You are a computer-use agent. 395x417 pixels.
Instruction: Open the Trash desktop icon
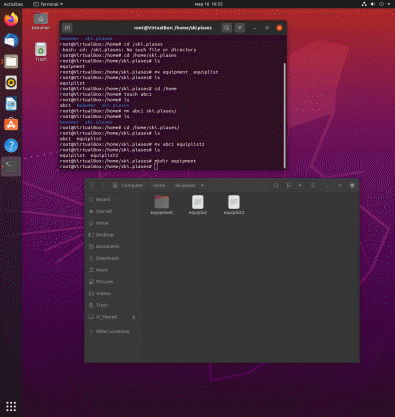[x=41, y=52]
